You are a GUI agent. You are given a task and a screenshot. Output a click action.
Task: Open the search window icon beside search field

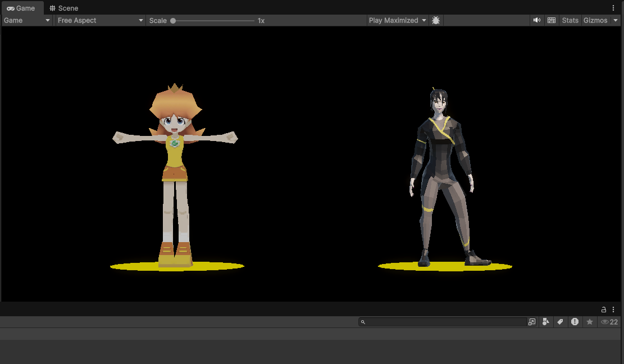[x=532, y=322]
